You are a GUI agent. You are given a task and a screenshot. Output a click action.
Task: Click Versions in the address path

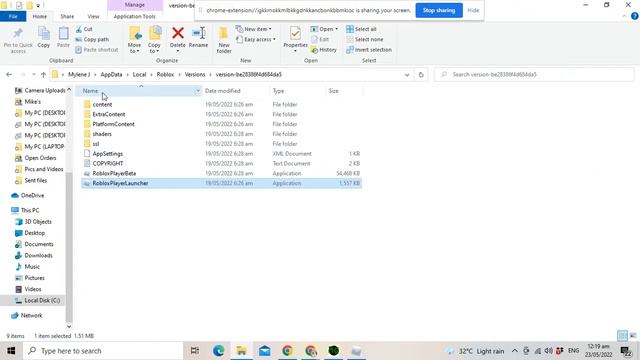[195, 75]
